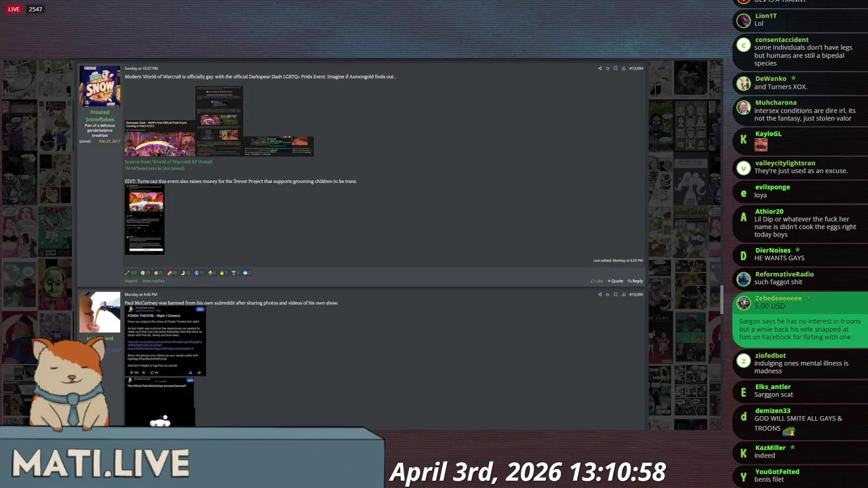
Task: Click the 2547 viewer count
Action: click(35, 9)
